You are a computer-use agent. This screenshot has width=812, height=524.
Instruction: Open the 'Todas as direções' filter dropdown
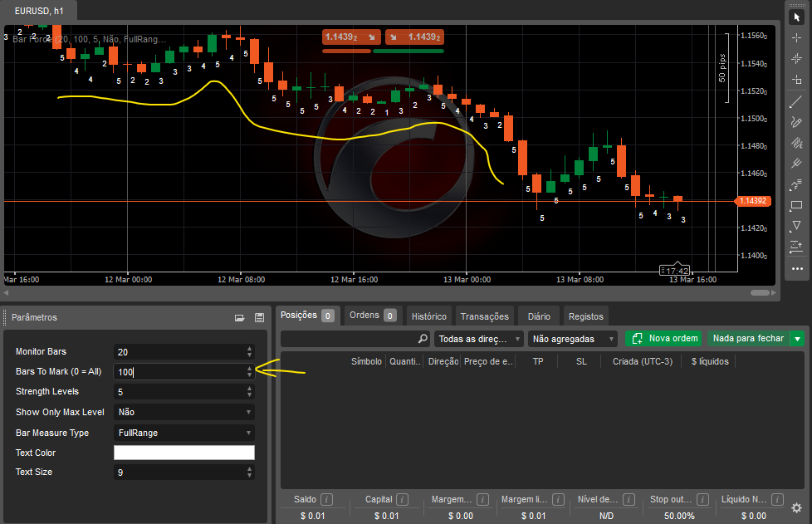click(x=479, y=339)
